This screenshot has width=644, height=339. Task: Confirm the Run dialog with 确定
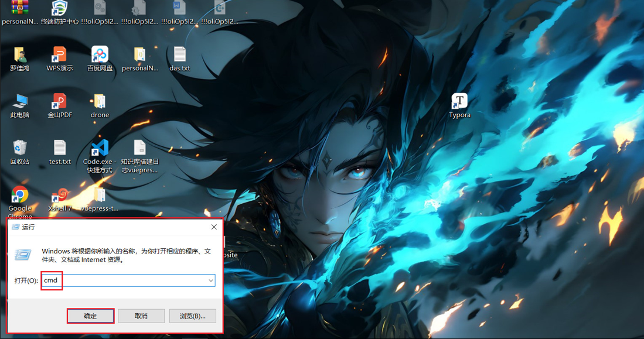click(x=90, y=316)
